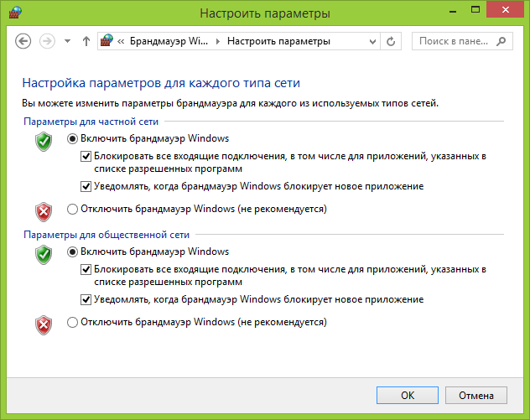Click the green shield under private network settings
The width and height of the screenshot is (530, 420).
44,142
